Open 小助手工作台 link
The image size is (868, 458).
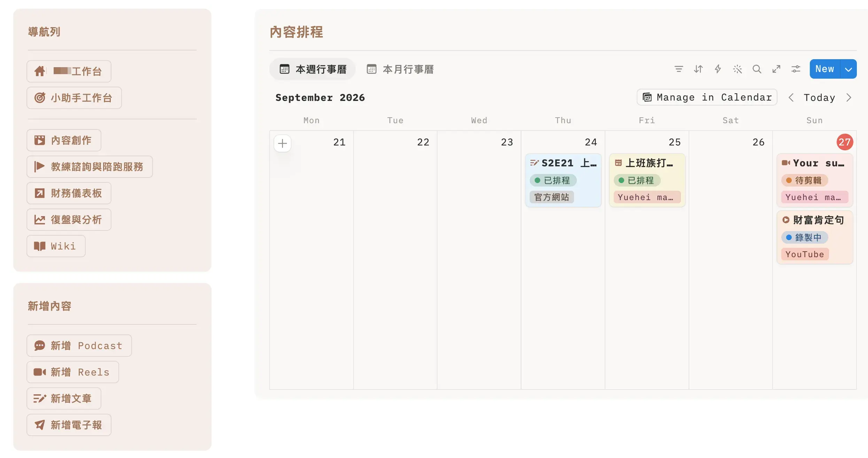point(74,98)
